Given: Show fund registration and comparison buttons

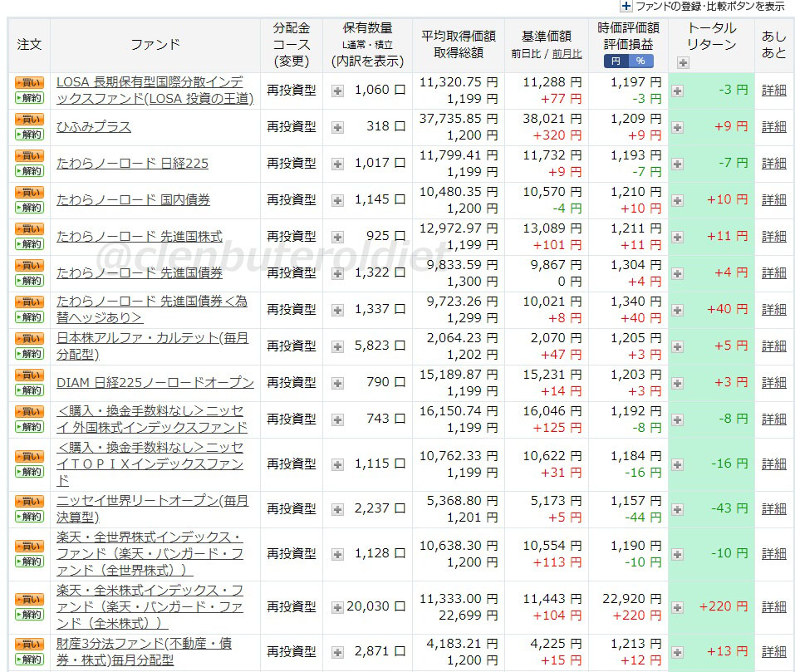Looking at the screenshot, I should 709,6.
